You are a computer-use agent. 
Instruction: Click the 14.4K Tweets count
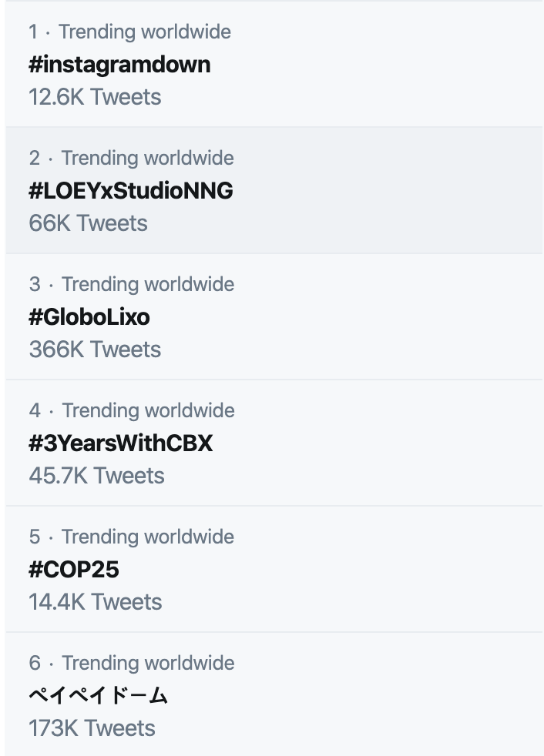tap(96, 602)
